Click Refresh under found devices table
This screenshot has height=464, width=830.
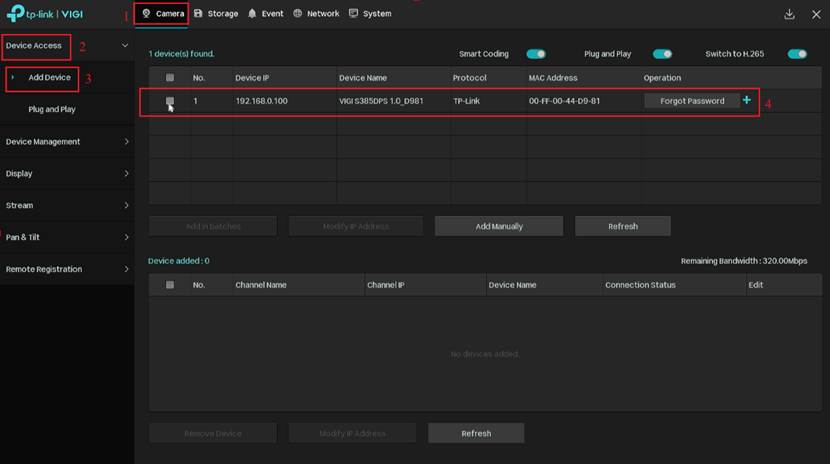pos(622,226)
